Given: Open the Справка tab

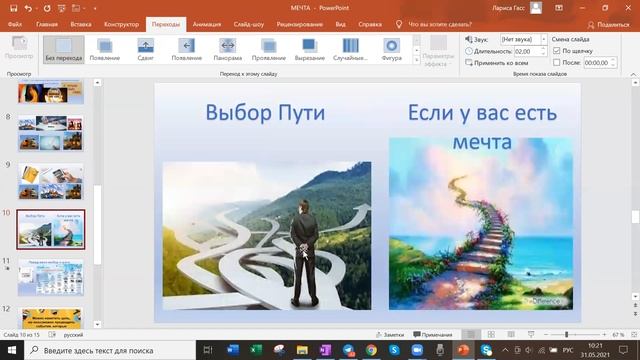Looking at the screenshot, I should coord(370,24).
